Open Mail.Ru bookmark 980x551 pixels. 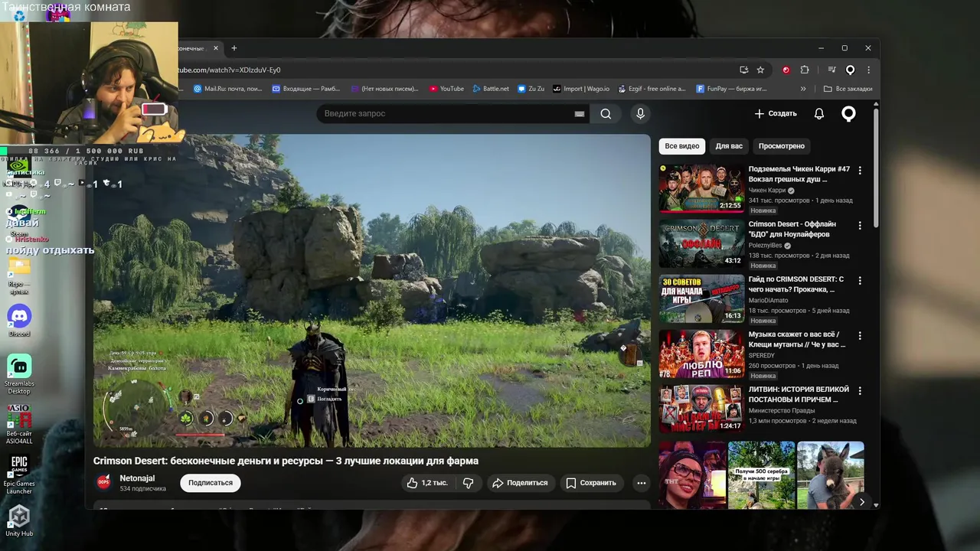tap(227, 89)
